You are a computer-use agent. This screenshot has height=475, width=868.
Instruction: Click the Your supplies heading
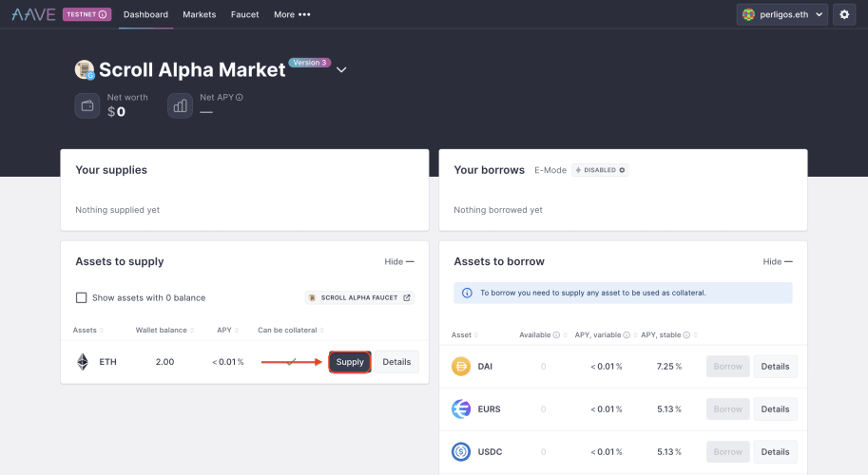coord(111,170)
